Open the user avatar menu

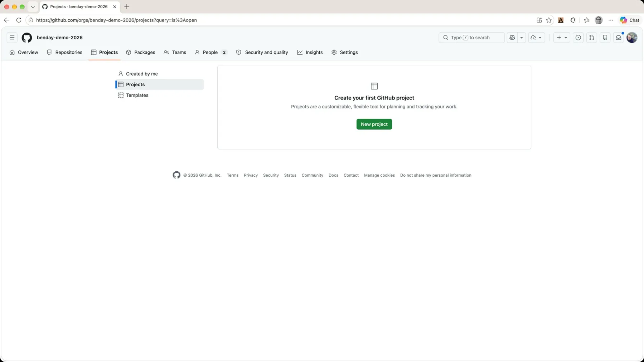pos(632,38)
